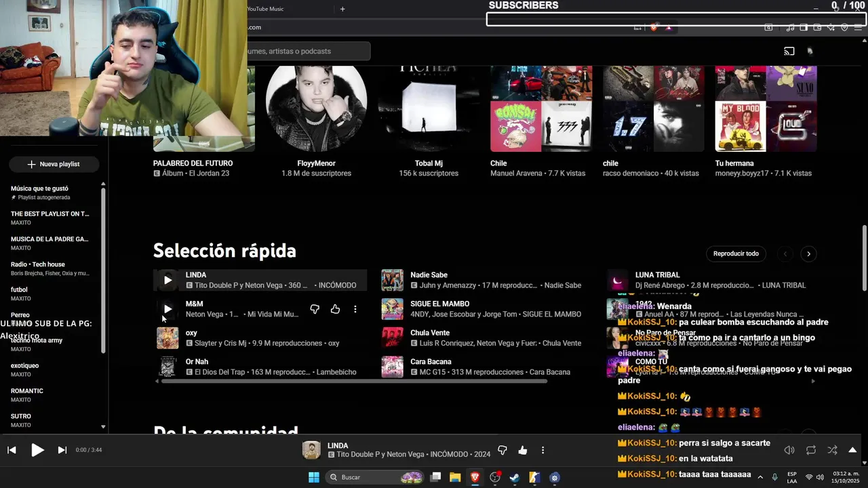Open Brave Leo AI star icon
This screenshot has width=868, height=488.
coord(831,27)
